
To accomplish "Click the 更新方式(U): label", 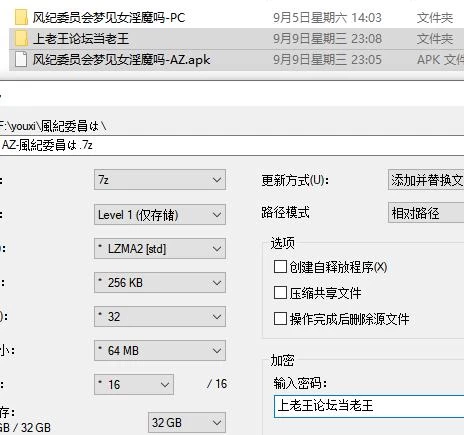I will (295, 180).
